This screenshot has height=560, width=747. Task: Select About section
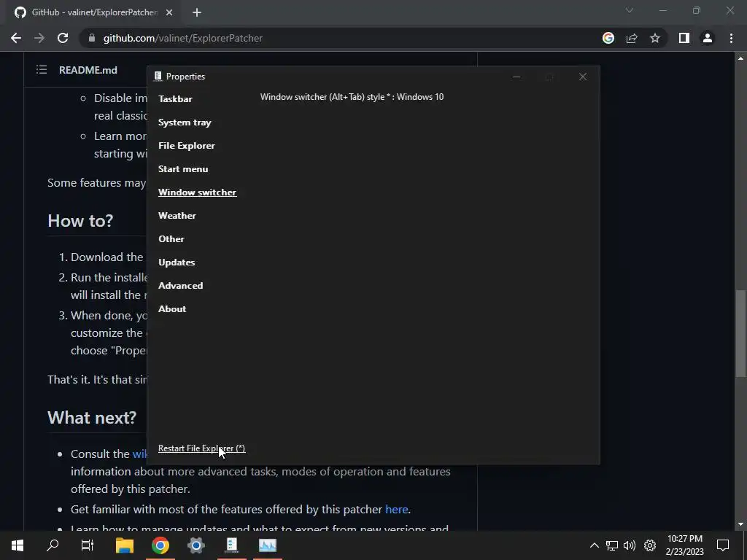[172, 309]
